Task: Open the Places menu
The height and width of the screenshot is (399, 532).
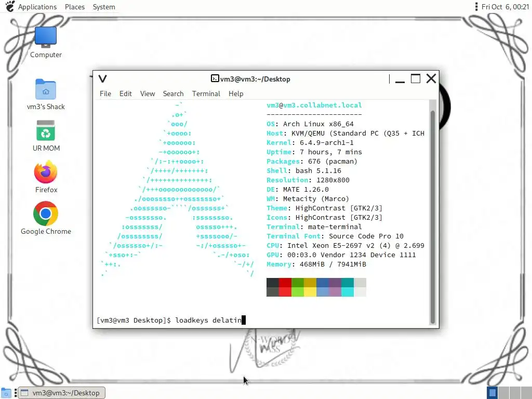Action: [x=75, y=7]
